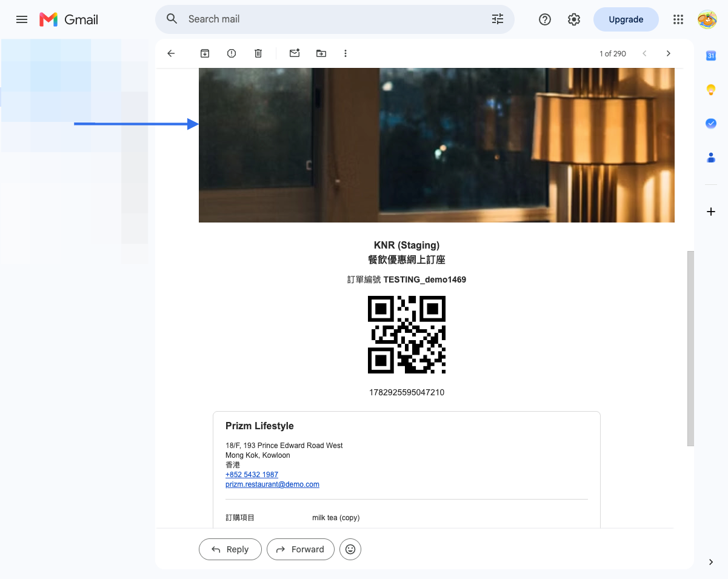This screenshot has height=579, width=728.
Task: Click the 餐飲優惠網上訂座 subtitle
Action: [407, 259]
